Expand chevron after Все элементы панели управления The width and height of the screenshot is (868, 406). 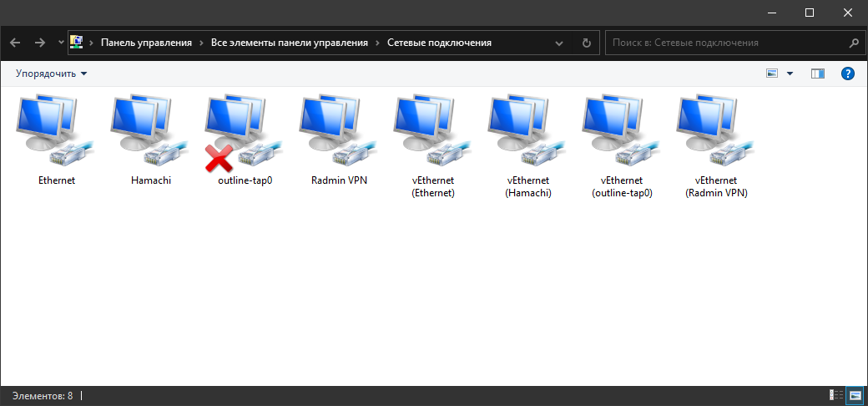point(377,43)
